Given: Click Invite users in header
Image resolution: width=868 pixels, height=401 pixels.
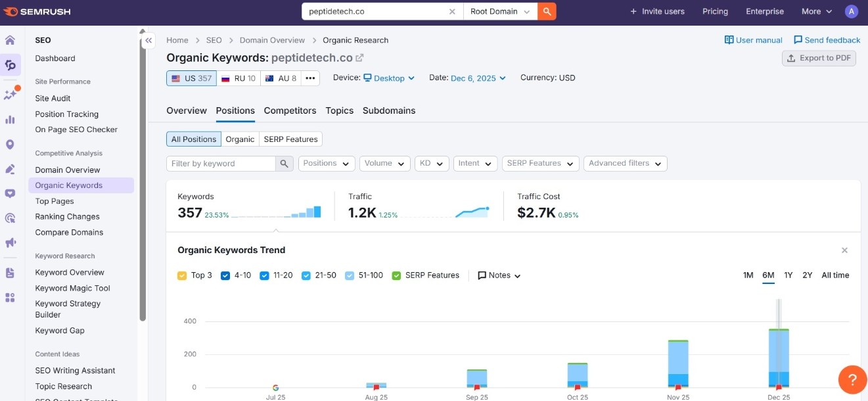Looking at the screenshot, I should (x=657, y=11).
